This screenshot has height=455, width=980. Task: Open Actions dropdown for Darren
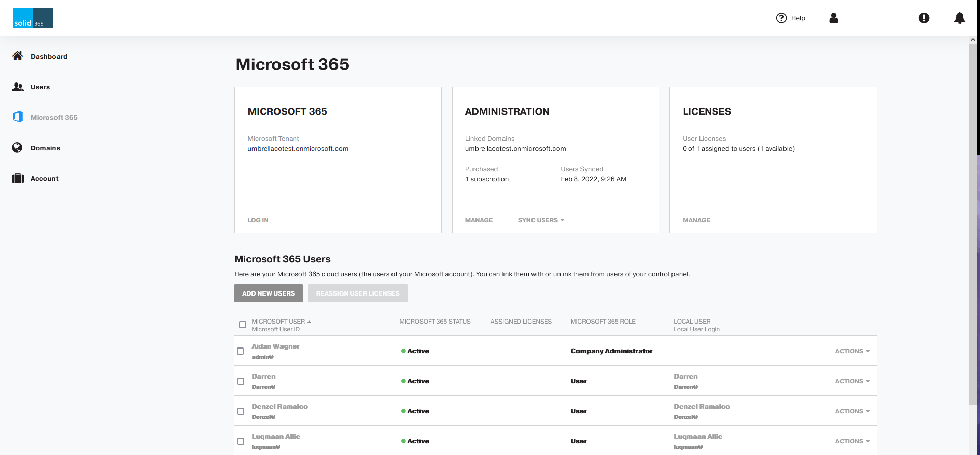[852, 381]
